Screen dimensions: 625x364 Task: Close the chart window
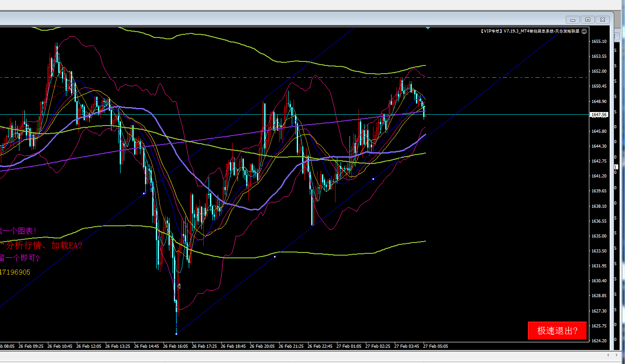pos(602,19)
